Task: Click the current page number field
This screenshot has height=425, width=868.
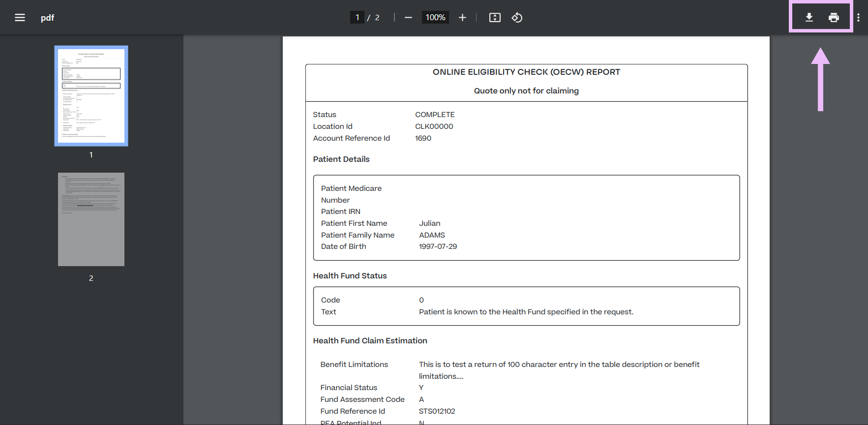Action: pyautogui.click(x=357, y=17)
